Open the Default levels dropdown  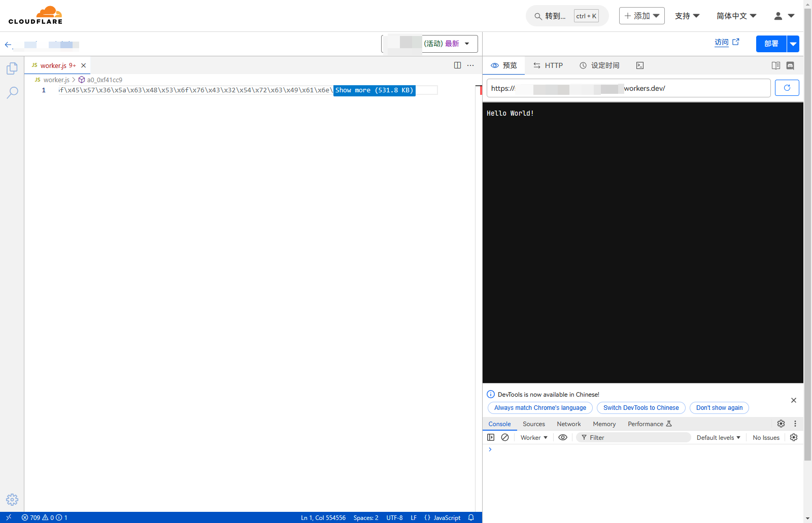pos(718,437)
